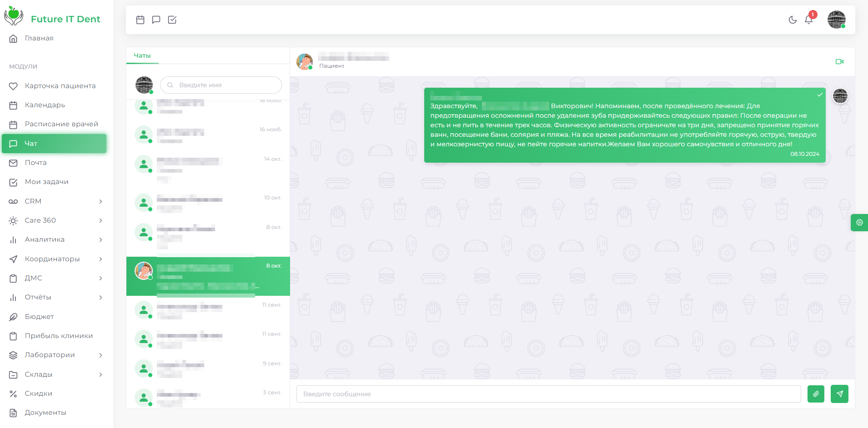Expand the Аналитика menu section
The height and width of the screenshot is (428, 868).
(x=55, y=239)
